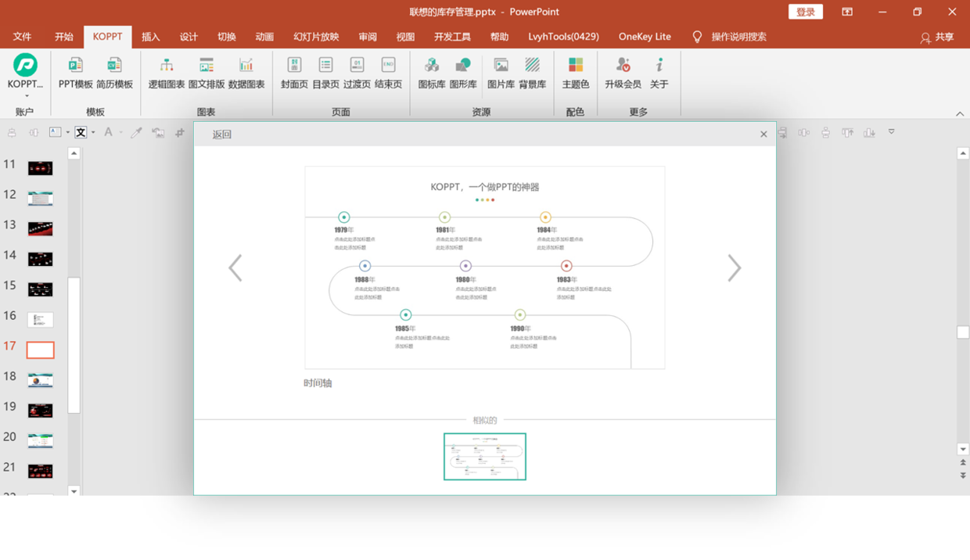Screen dimensions: 970x560
Task: Switch to the 幻灯片放映 tab
Action: [x=316, y=37]
